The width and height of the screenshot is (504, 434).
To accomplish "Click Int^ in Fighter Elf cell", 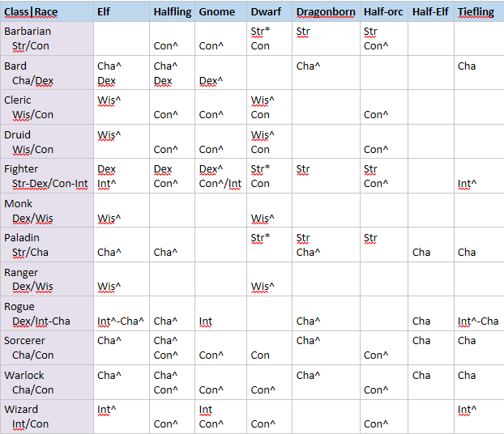I will click(x=106, y=184).
